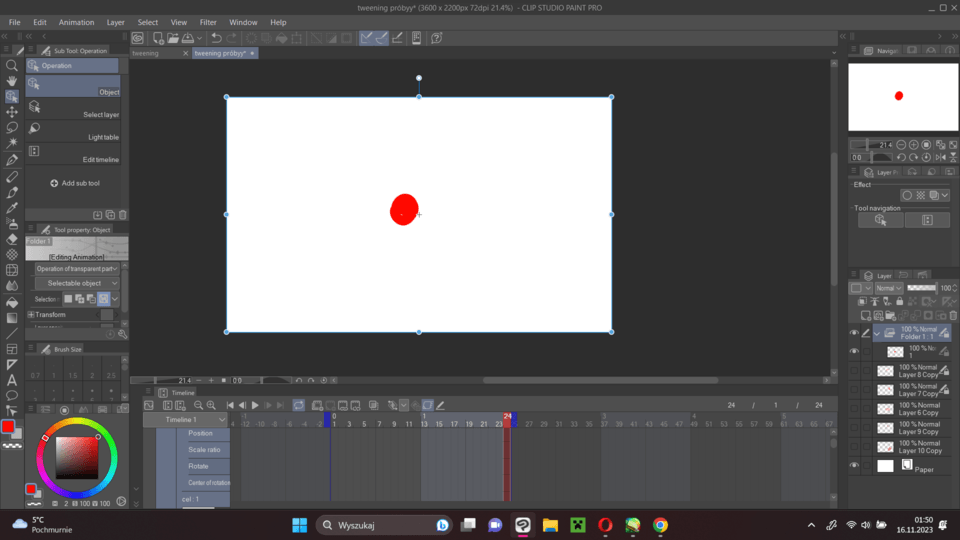Select the Lasso selection tool
The width and height of the screenshot is (960, 540).
coord(12,127)
